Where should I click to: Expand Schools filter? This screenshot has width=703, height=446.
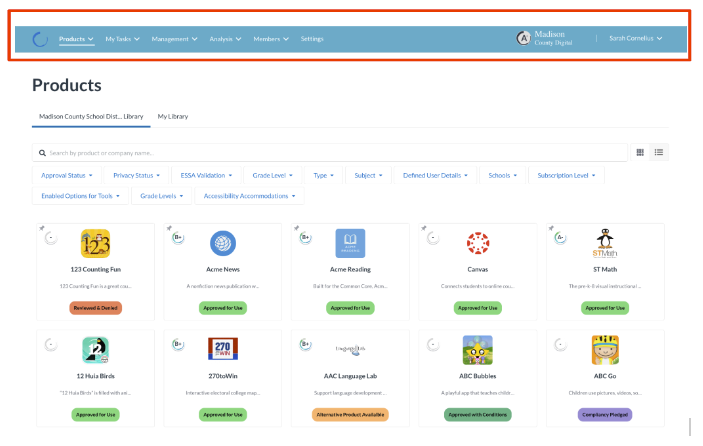(x=503, y=175)
